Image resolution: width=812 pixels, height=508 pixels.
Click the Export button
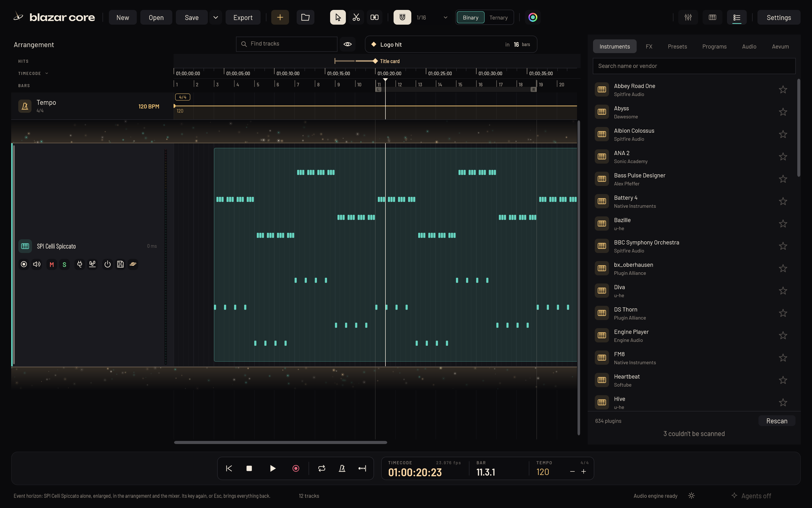coord(243,18)
